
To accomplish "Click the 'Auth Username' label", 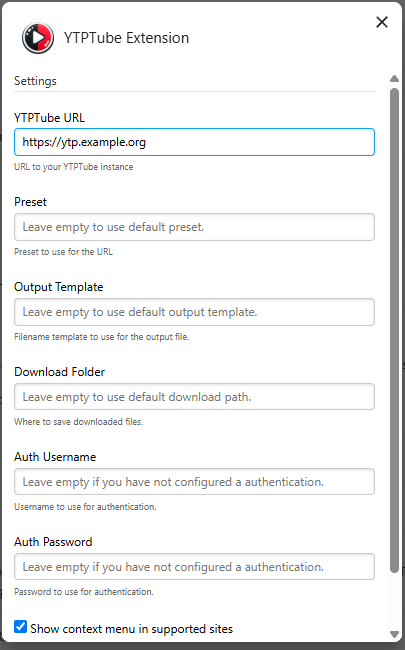I will (x=55, y=457).
